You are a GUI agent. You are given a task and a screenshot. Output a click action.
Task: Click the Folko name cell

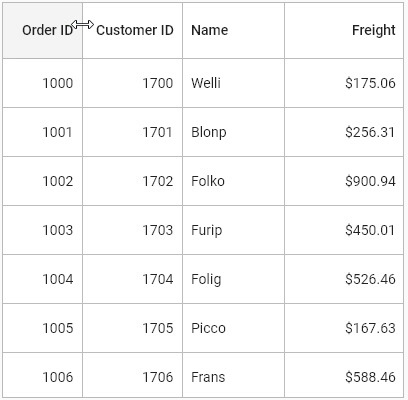click(233, 181)
